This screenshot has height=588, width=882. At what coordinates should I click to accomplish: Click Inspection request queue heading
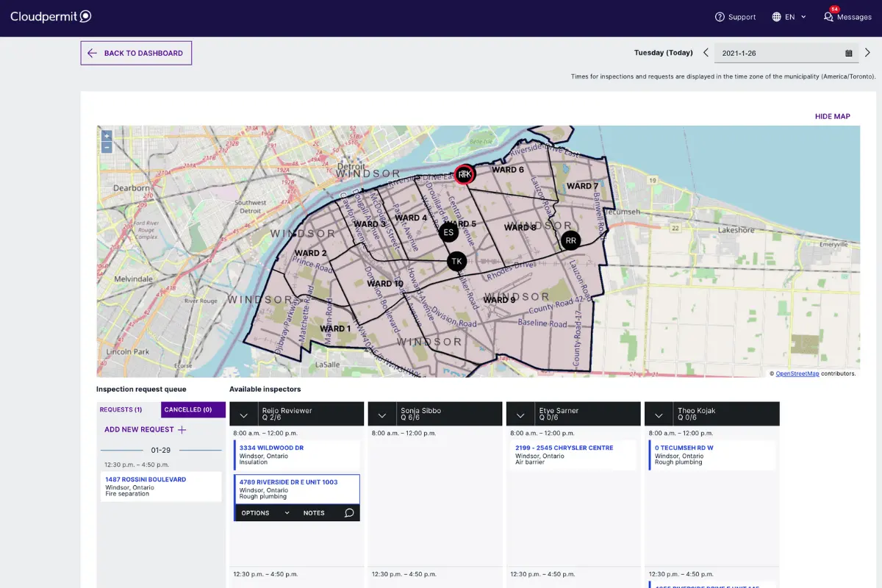141,389
